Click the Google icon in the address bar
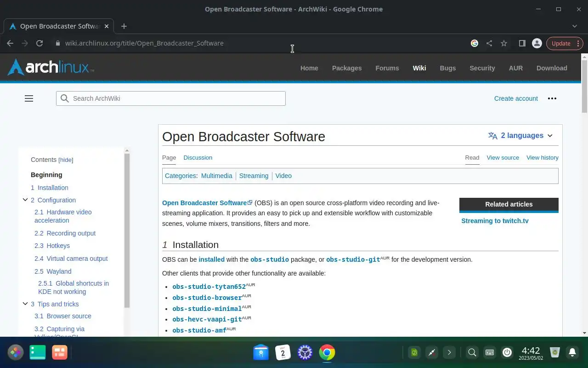 [x=475, y=43]
